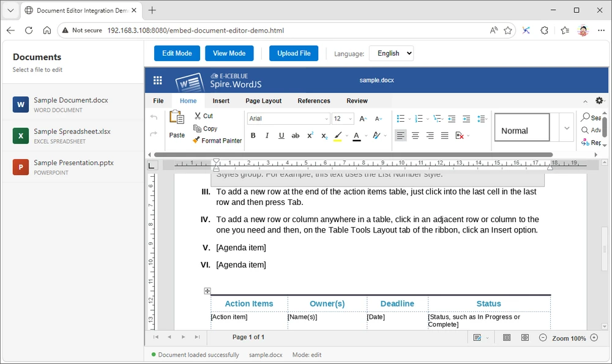
Task: Click the Upload File button
Action: pos(294,53)
